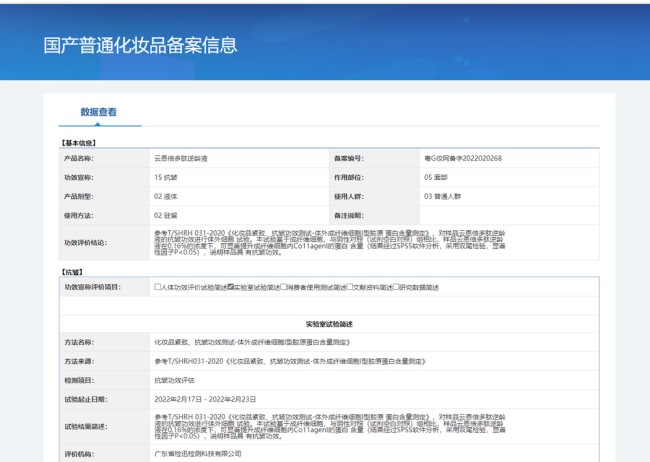Tick the 消费者使用测试简述 checkbox
The height and width of the screenshot is (462, 650).
(x=284, y=287)
